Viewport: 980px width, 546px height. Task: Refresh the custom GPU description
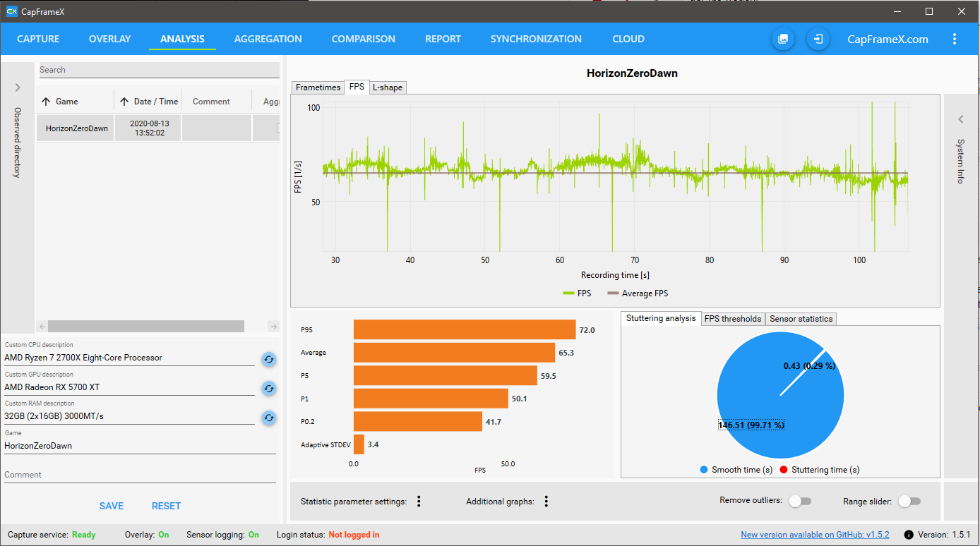(x=268, y=389)
